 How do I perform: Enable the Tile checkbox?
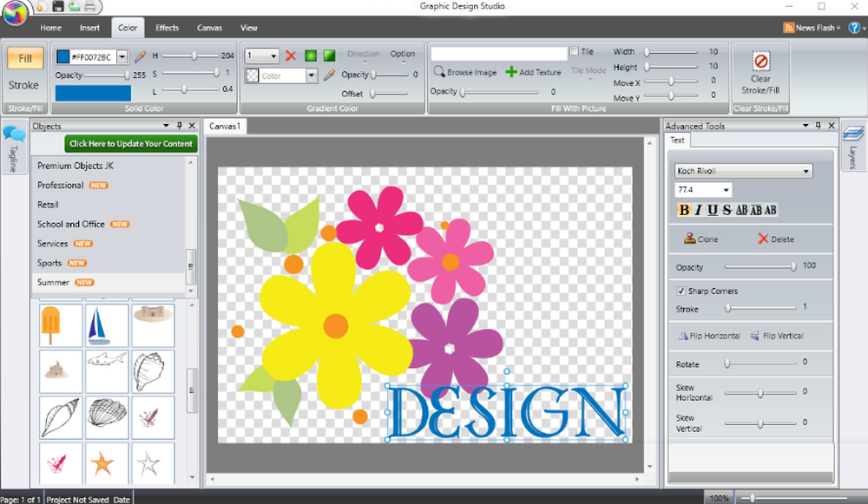point(574,51)
